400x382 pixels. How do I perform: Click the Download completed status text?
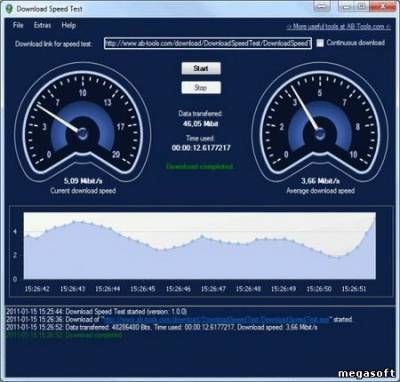coord(200,166)
